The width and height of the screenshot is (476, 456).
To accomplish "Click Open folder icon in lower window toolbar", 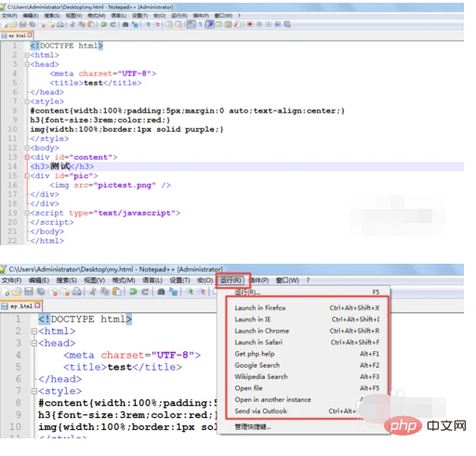I will pyautogui.click(x=17, y=292).
